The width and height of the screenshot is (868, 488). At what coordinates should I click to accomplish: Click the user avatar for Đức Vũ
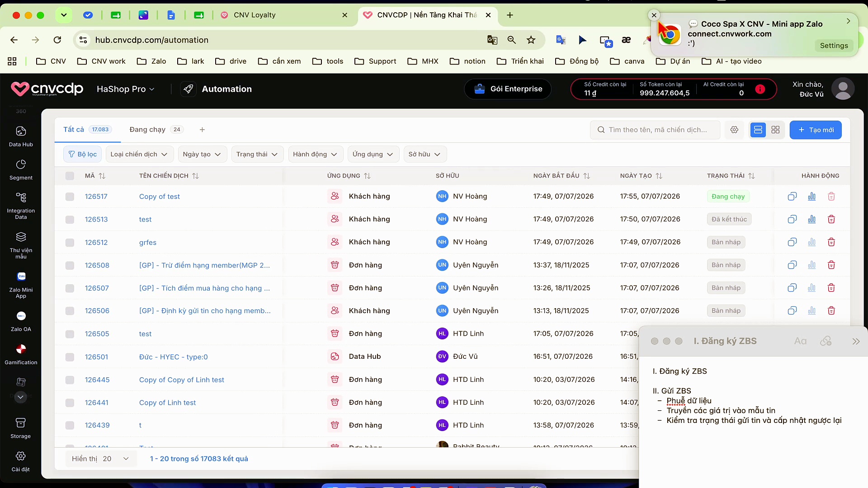tap(843, 89)
